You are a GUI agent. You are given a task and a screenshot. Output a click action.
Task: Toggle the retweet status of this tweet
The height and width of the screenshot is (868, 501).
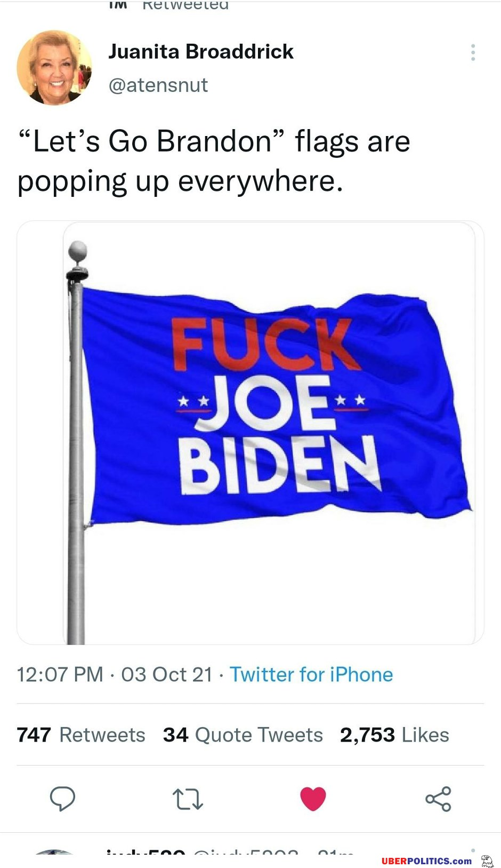(187, 799)
